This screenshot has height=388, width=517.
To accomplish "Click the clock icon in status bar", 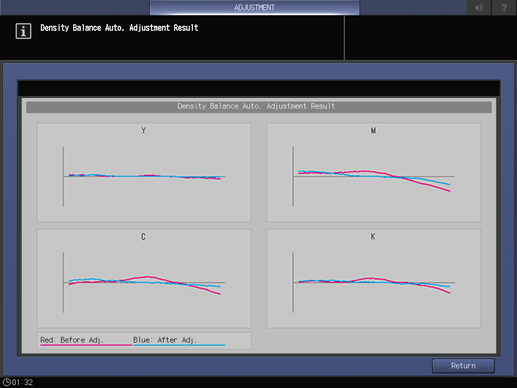I will [x=6, y=382].
